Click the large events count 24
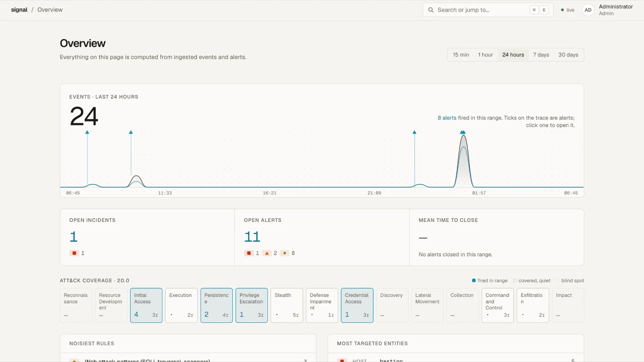The width and height of the screenshot is (644, 362). tap(84, 116)
